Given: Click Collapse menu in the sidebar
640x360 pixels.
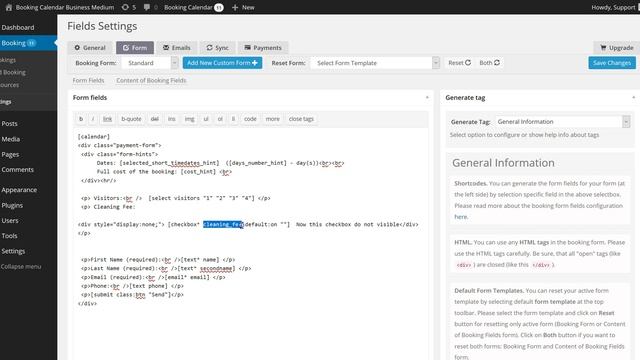Looking at the screenshot, I should 21,267.
